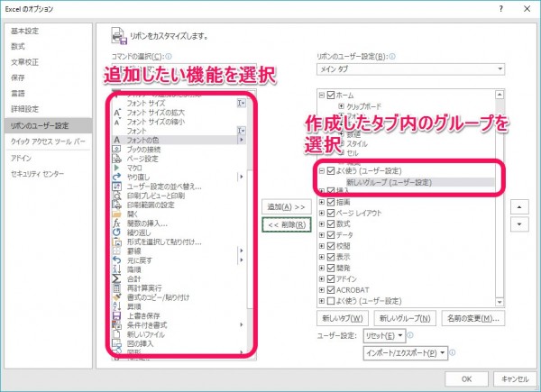541x392 pixels.
Task: Uncheck the ACROBAT tab checkbox
Action: point(331,290)
